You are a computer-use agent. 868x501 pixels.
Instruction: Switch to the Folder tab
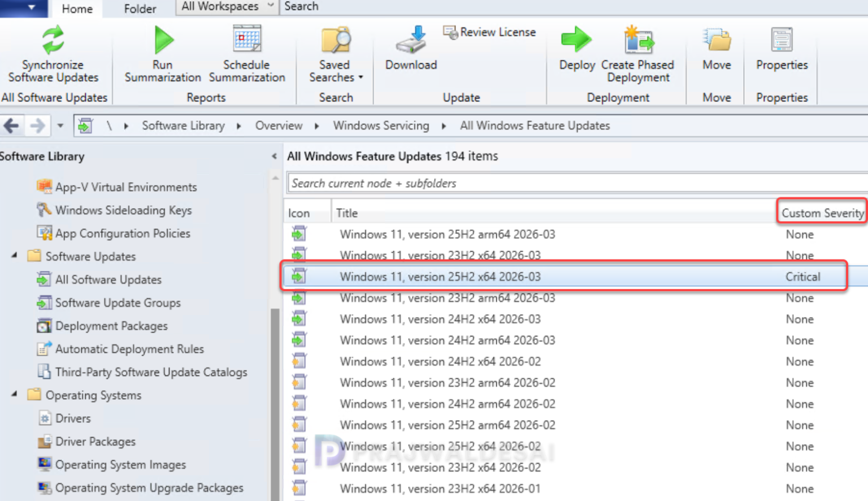point(140,8)
